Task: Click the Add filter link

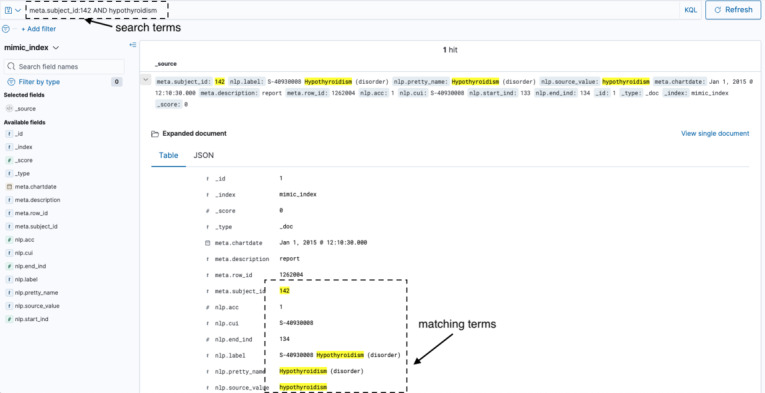Action: (x=39, y=29)
